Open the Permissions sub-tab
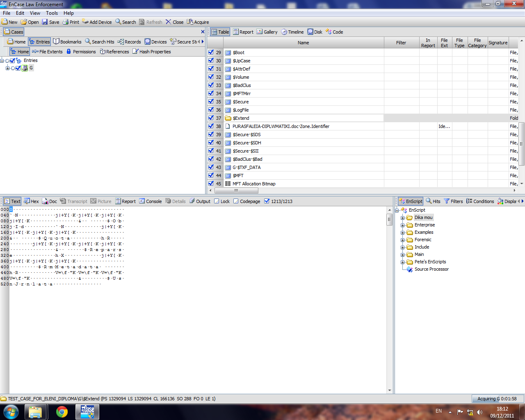The image size is (525, 420). pos(81,52)
